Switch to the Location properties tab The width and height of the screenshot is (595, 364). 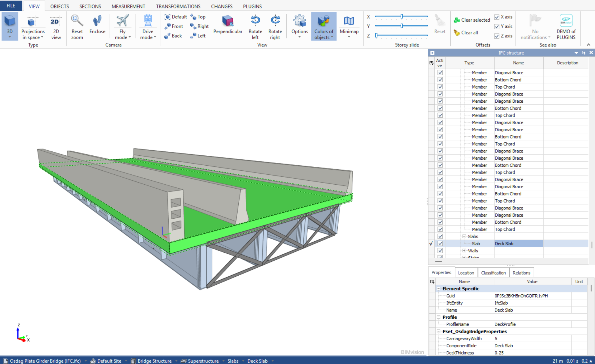coord(466,273)
